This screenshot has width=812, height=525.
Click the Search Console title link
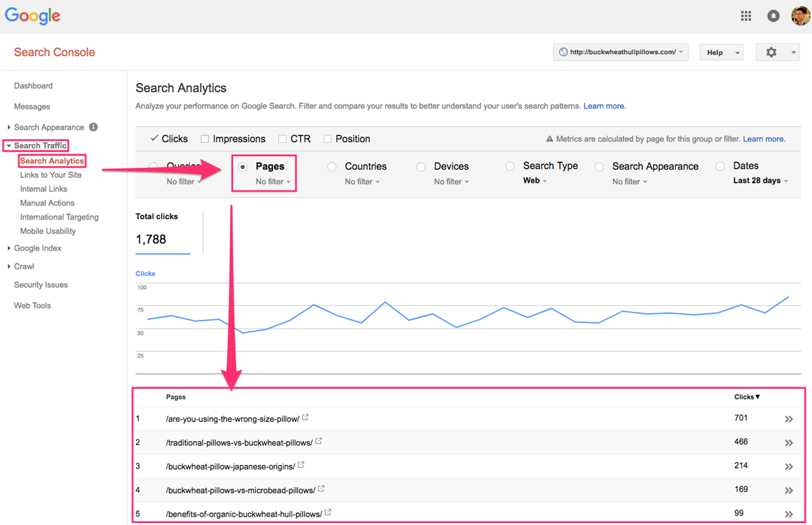pos(54,52)
